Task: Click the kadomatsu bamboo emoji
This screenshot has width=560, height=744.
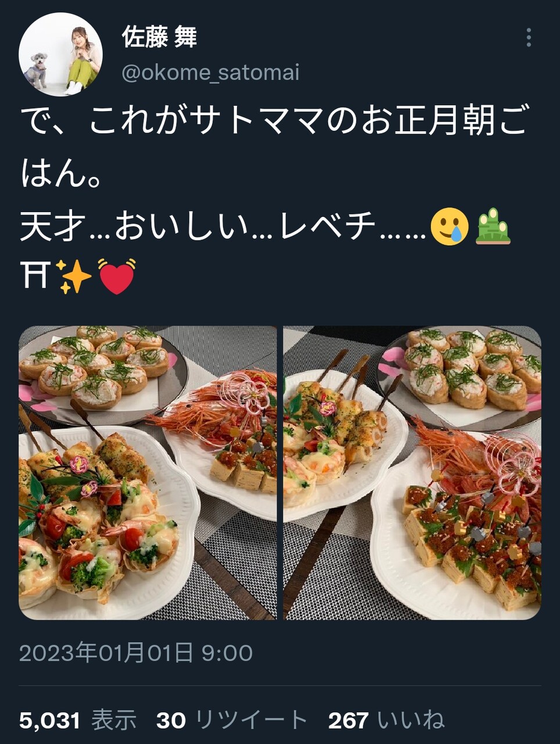Action: (x=493, y=227)
